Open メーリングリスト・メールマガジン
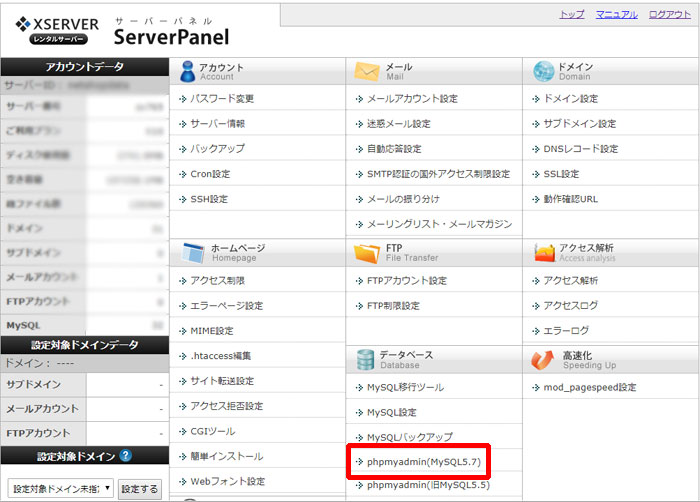Screen dimensions: 700x502 point(439,224)
